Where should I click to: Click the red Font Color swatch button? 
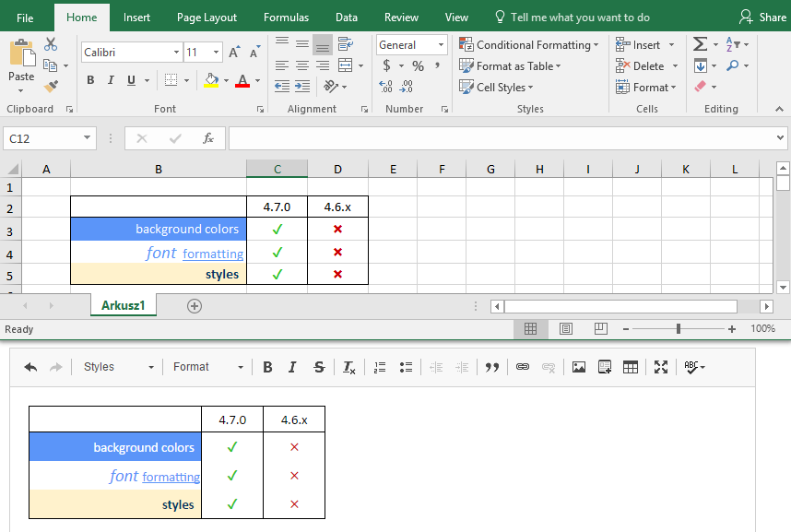coord(242,80)
